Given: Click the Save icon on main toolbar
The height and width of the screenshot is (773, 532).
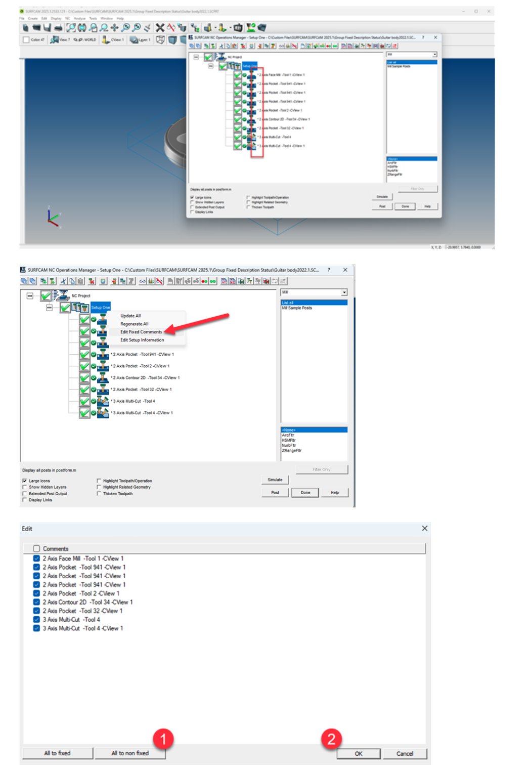Looking at the screenshot, I should pyautogui.click(x=46, y=27).
